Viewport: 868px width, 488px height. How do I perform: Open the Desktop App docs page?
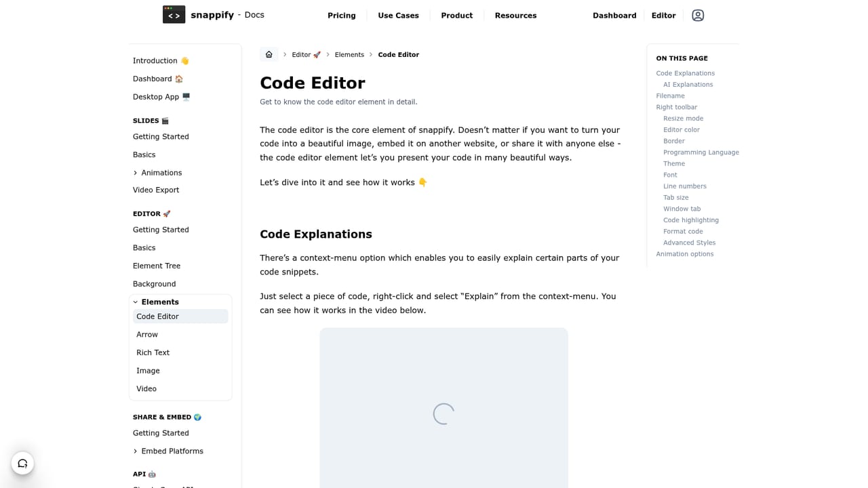point(161,97)
